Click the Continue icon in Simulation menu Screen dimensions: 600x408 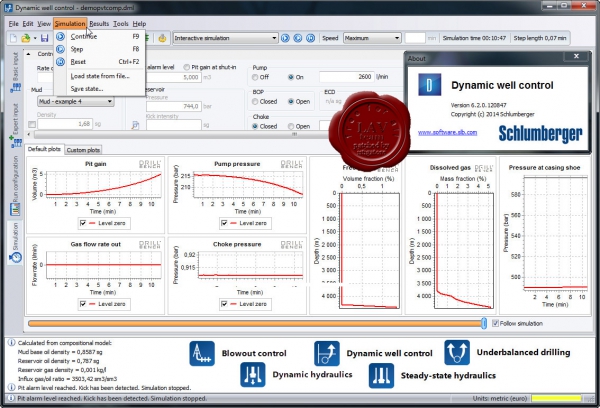[x=60, y=36]
